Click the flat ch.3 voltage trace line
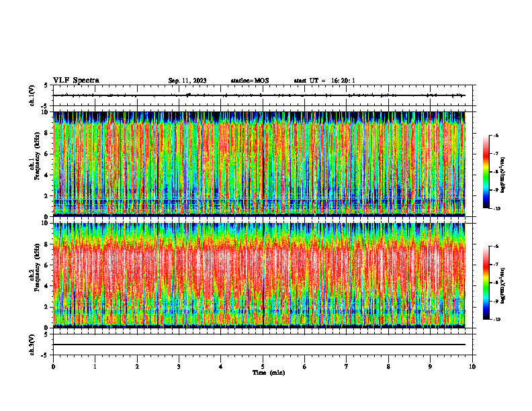532x411 pixels. pyautogui.click(x=259, y=345)
